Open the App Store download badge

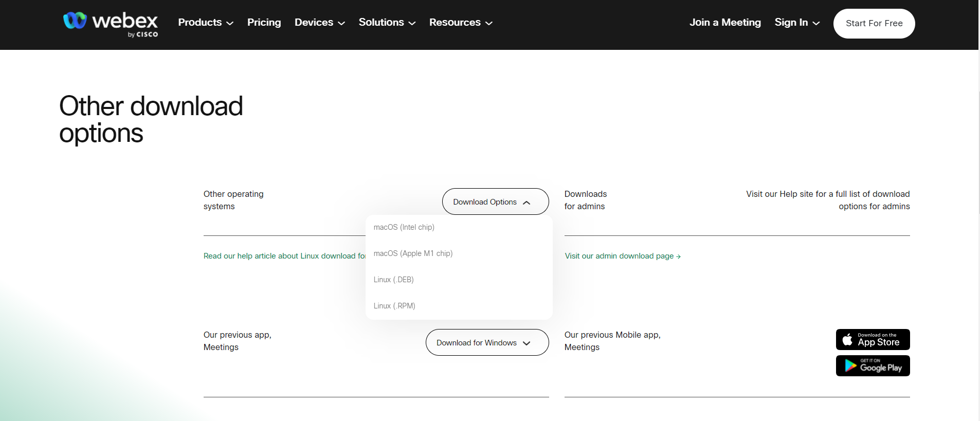(873, 340)
